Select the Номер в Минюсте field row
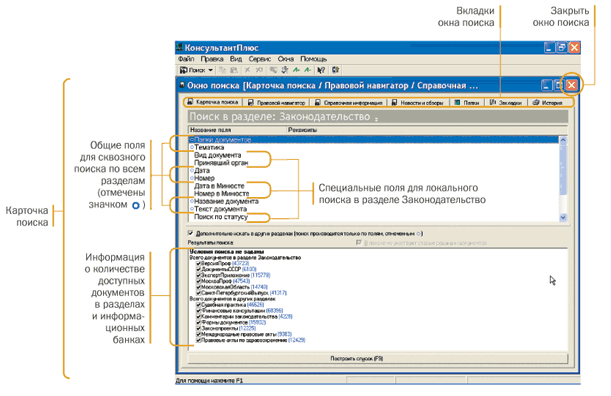 373,194
